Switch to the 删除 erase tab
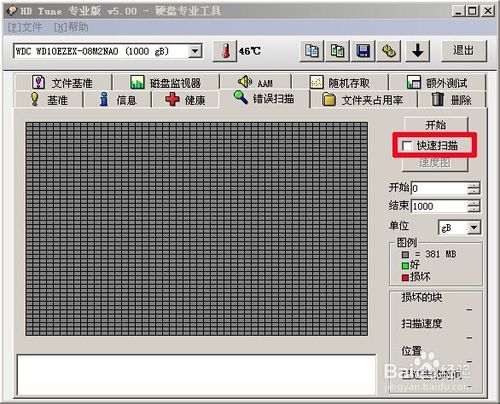Viewport: 500px width, 404px height. (x=451, y=100)
